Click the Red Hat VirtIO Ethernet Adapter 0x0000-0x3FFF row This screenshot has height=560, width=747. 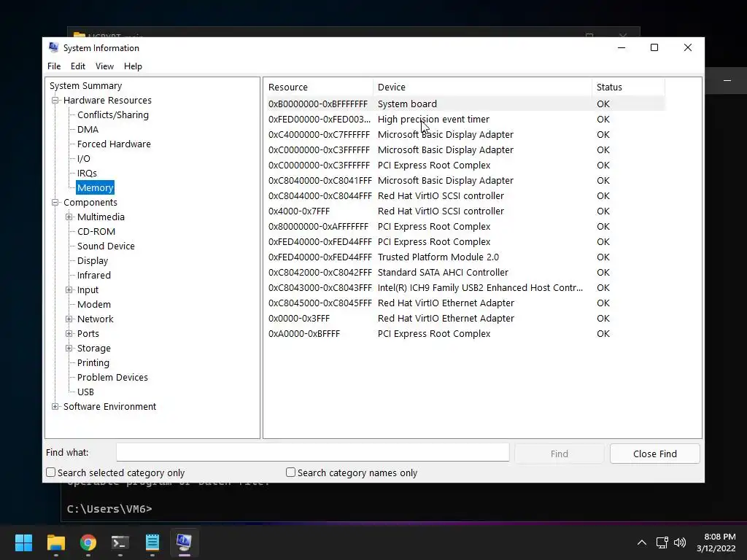465,319
